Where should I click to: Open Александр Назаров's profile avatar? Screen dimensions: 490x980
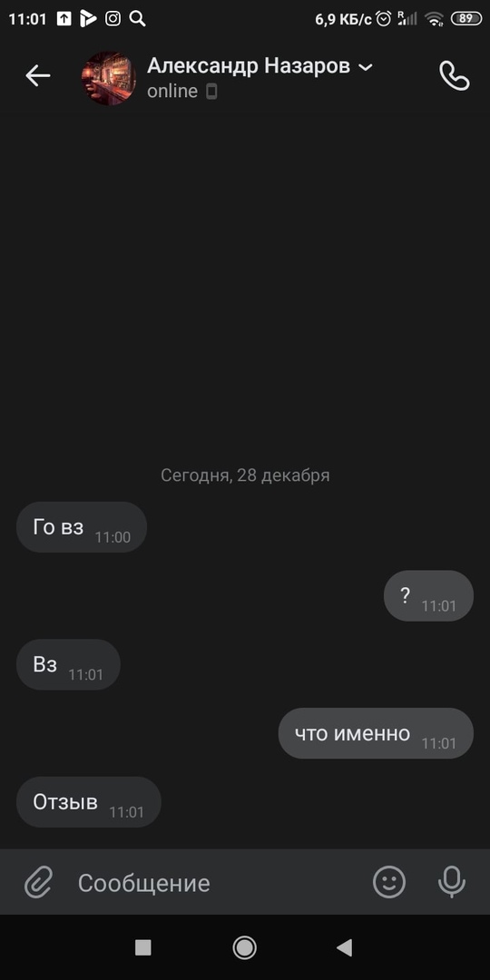(109, 78)
